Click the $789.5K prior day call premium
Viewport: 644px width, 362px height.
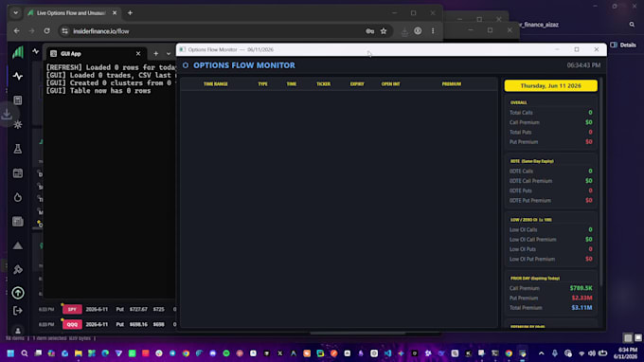pyautogui.click(x=581, y=288)
